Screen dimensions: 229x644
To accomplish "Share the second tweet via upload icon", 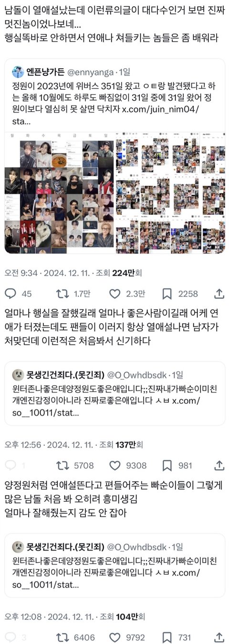I will coord(219,465).
